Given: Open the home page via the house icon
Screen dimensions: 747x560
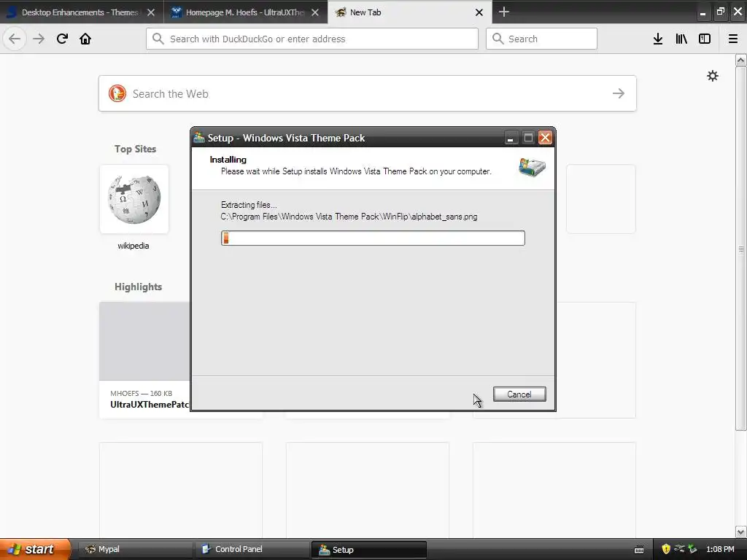Looking at the screenshot, I should pos(85,39).
